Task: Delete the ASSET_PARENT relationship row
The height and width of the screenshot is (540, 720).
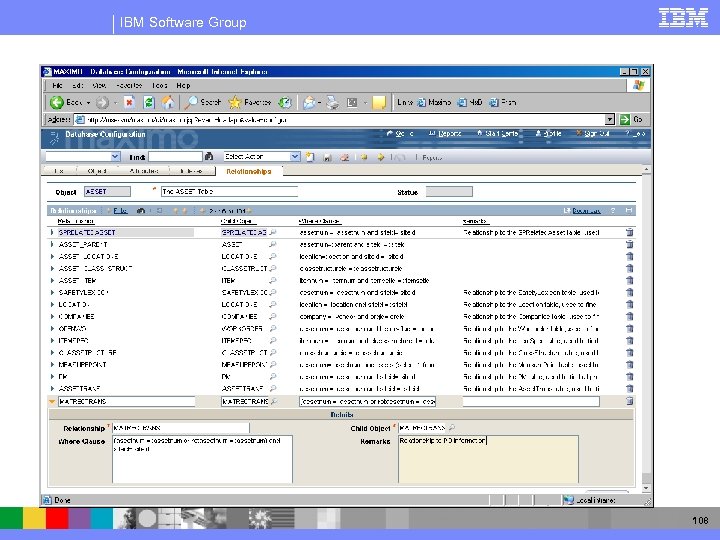Action: click(630, 244)
